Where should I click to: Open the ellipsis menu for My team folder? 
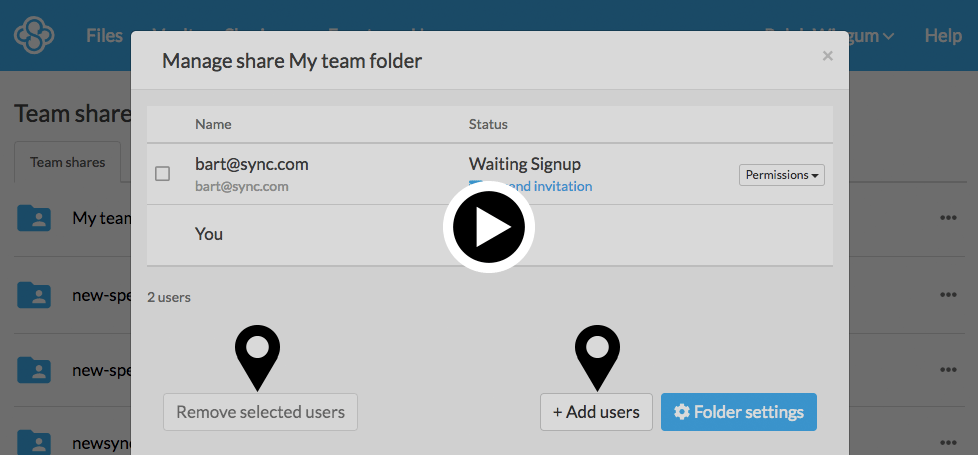(x=948, y=218)
